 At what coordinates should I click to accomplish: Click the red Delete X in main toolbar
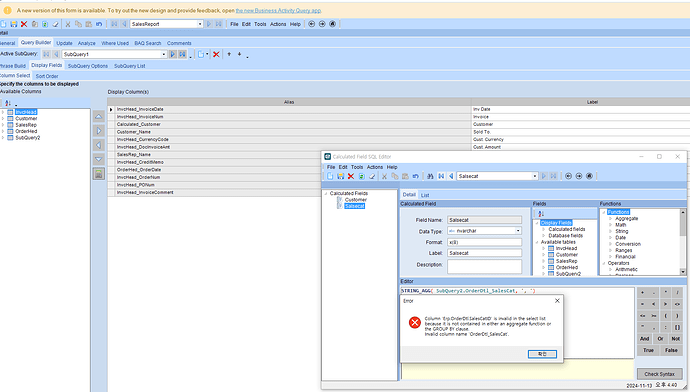24,24
